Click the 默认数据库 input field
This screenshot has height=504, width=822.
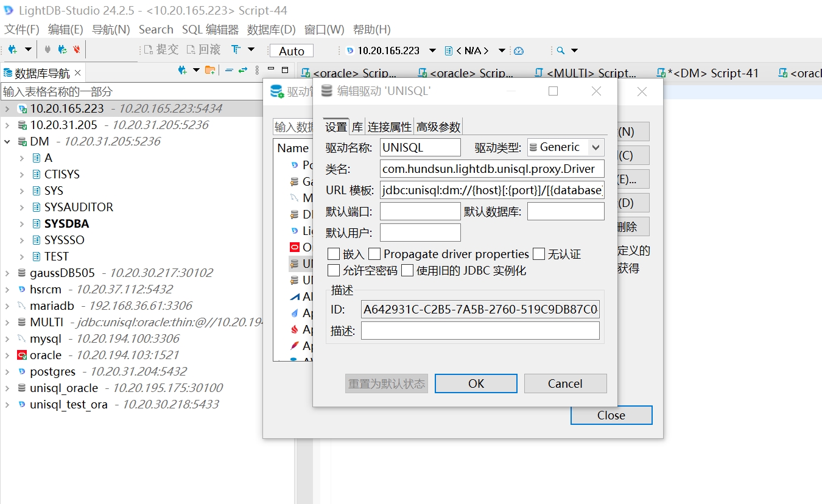pos(566,211)
